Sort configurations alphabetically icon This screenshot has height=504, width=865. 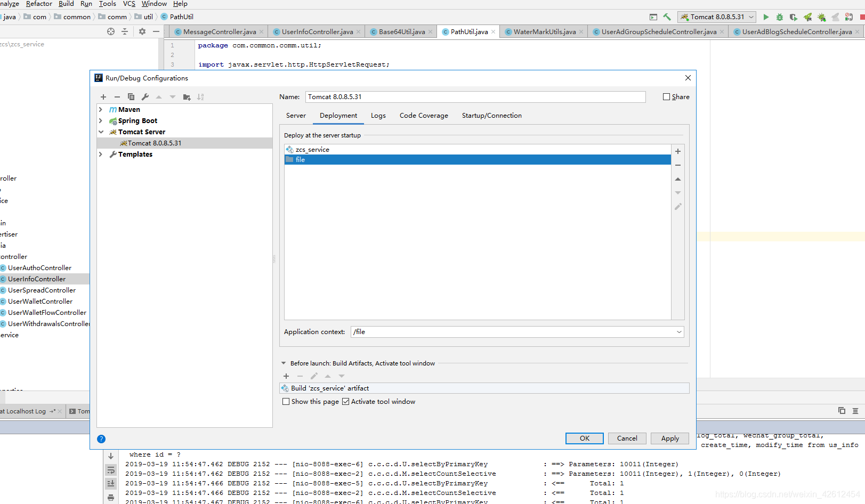(200, 97)
